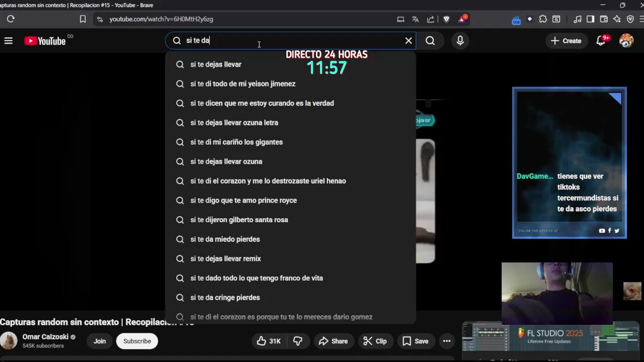Screen dimensions: 644x362
Task: Select suggestion 'si te dejas llevar'
Action: coord(291,64)
